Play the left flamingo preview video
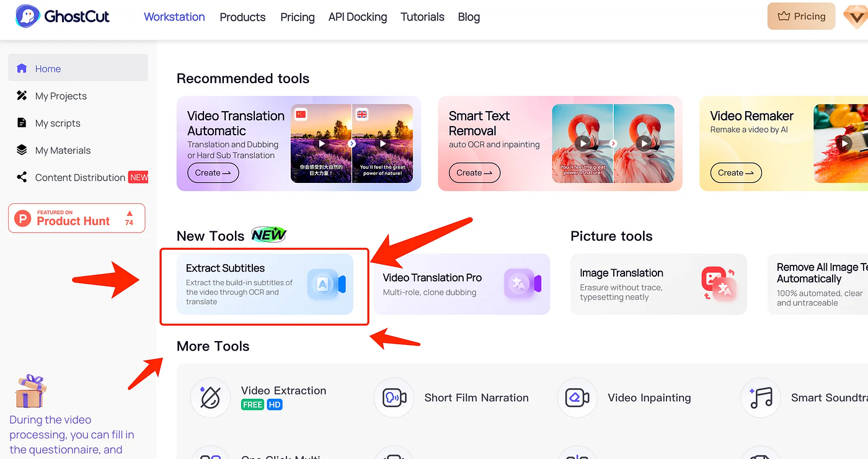The height and width of the screenshot is (459, 868). coord(582,143)
